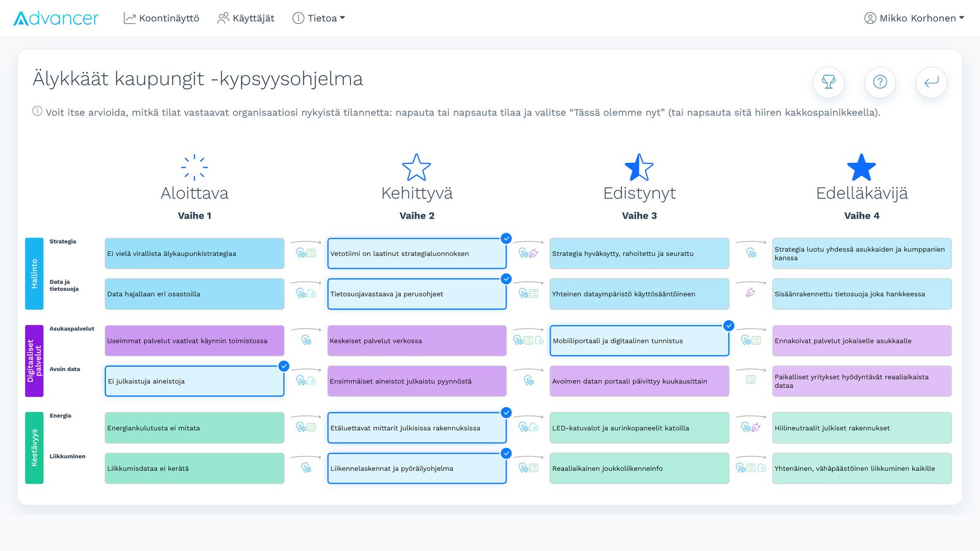
Task: Choose the 'Keskeiset palvelut verkossa' state
Action: click(x=417, y=340)
